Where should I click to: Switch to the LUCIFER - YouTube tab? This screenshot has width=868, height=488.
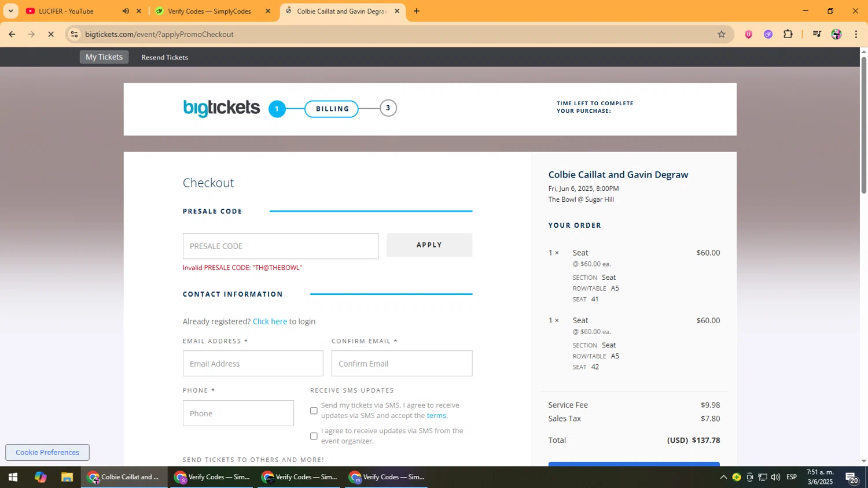pyautogui.click(x=67, y=11)
